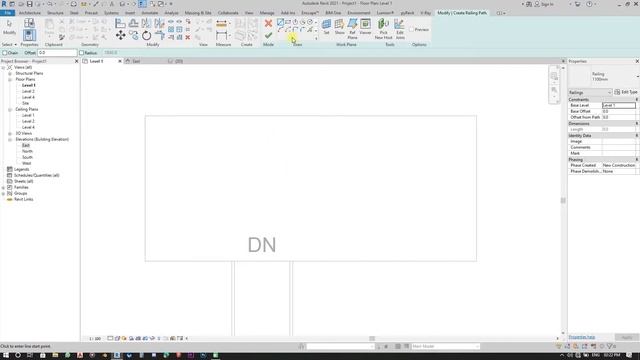This screenshot has height=360, width=640.
Task: Click the Modify arrow tool
Action: [9, 27]
